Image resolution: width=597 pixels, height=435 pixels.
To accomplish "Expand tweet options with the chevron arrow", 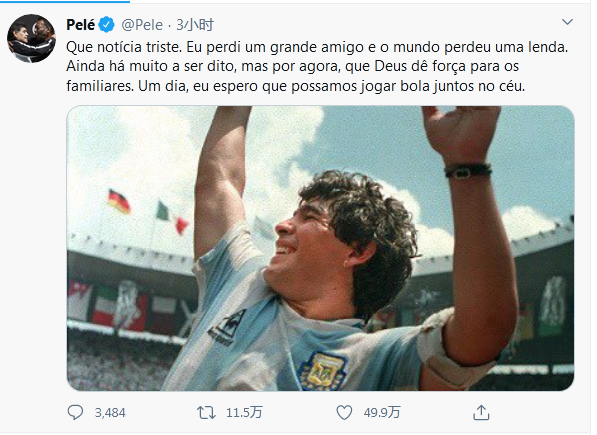I will click(567, 22).
